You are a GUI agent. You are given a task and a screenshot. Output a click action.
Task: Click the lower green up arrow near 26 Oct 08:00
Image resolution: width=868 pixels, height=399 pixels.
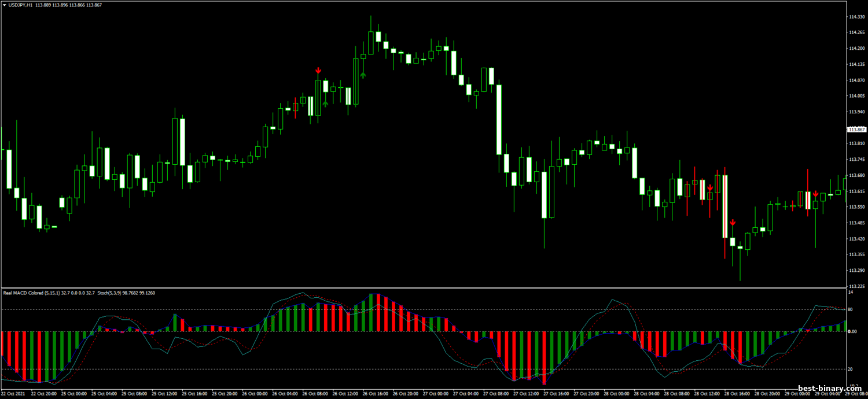(x=325, y=104)
